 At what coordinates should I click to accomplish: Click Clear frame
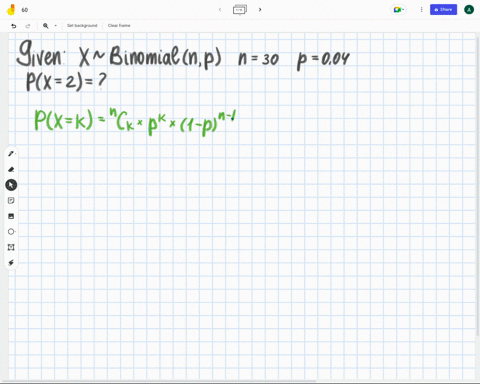(119, 26)
